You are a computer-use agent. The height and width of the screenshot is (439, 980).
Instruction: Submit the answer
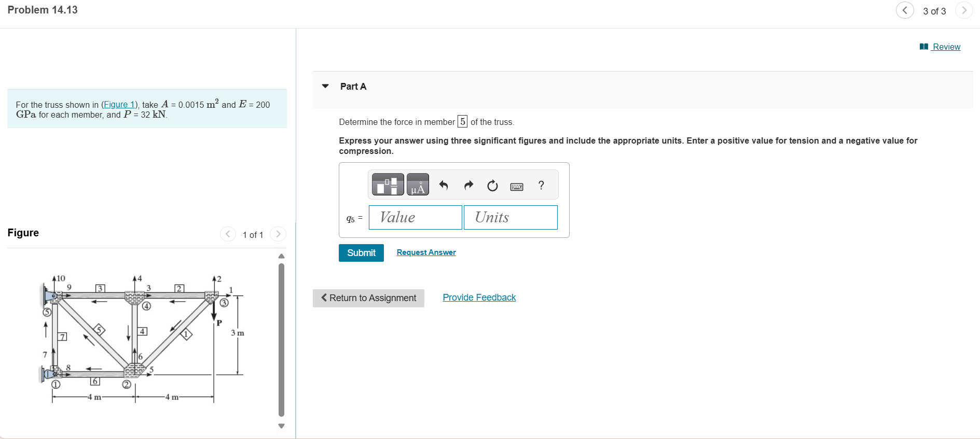pyautogui.click(x=361, y=253)
